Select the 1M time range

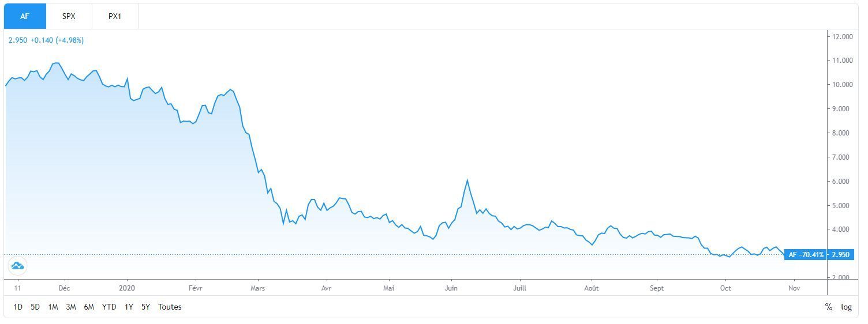tap(53, 307)
